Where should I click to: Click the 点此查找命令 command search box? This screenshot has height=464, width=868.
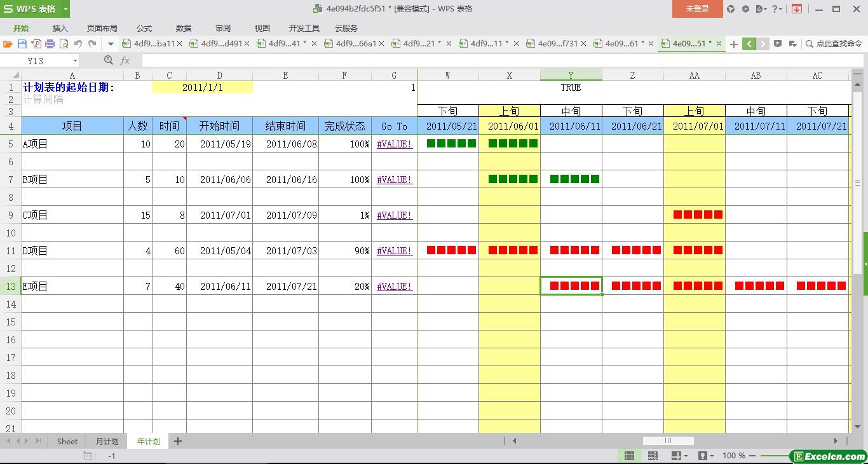click(x=834, y=44)
